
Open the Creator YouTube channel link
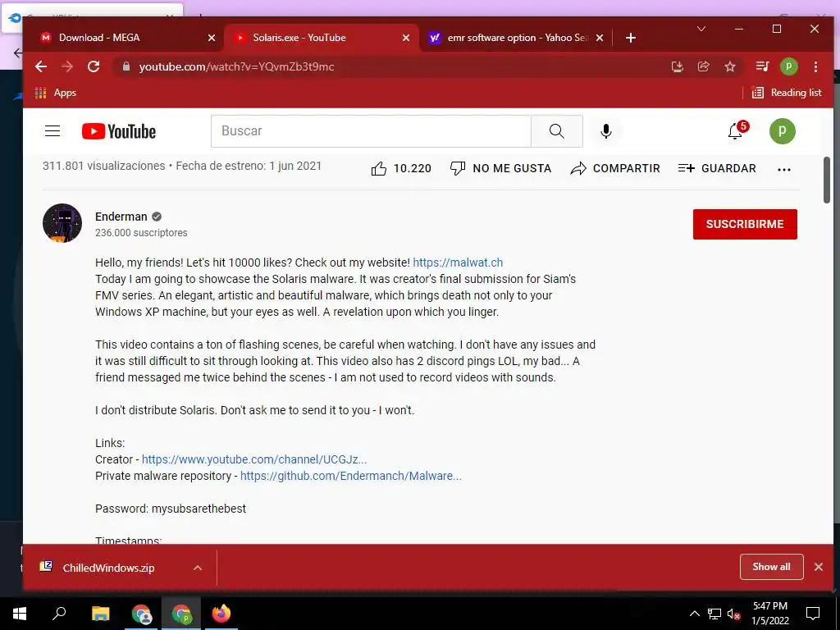click(x=254, y=459)
